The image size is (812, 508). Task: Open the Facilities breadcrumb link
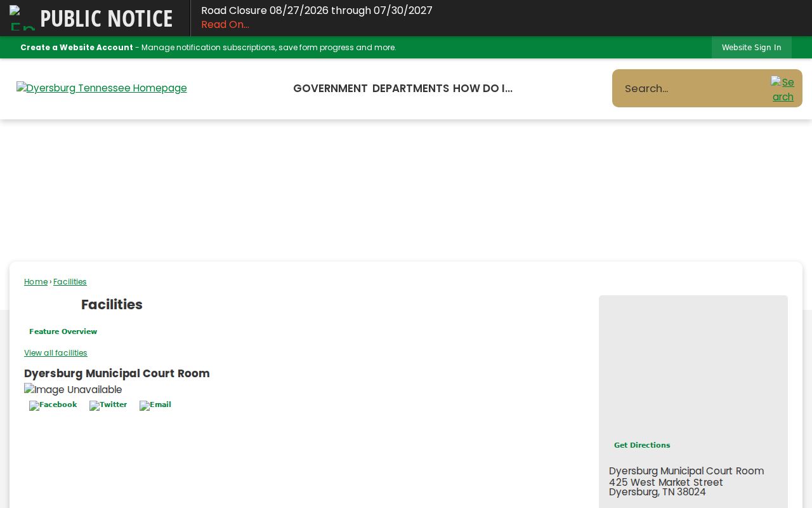[x=70, y=282]
